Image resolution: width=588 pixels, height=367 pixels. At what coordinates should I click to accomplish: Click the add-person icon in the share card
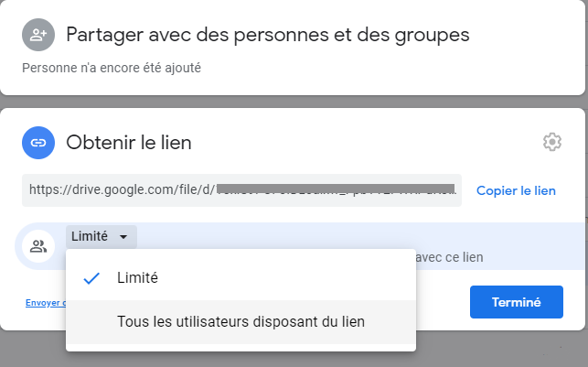(38, 35)
